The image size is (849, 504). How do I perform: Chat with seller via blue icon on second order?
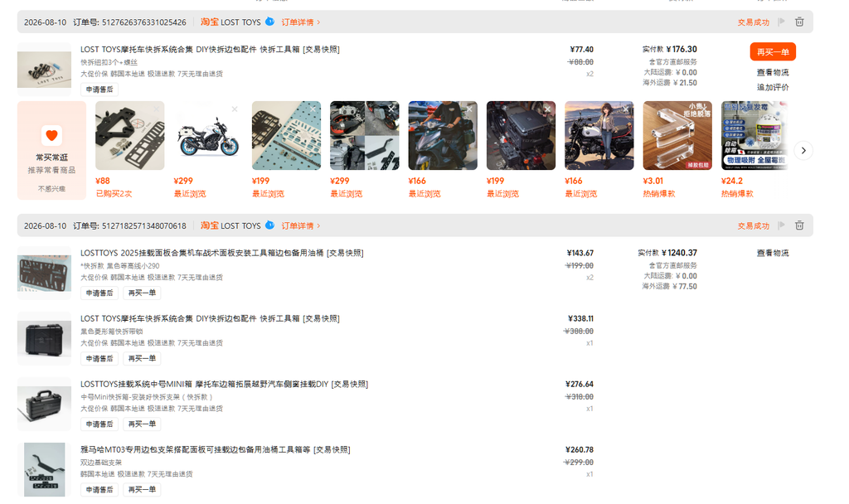[x=269, y=225]
